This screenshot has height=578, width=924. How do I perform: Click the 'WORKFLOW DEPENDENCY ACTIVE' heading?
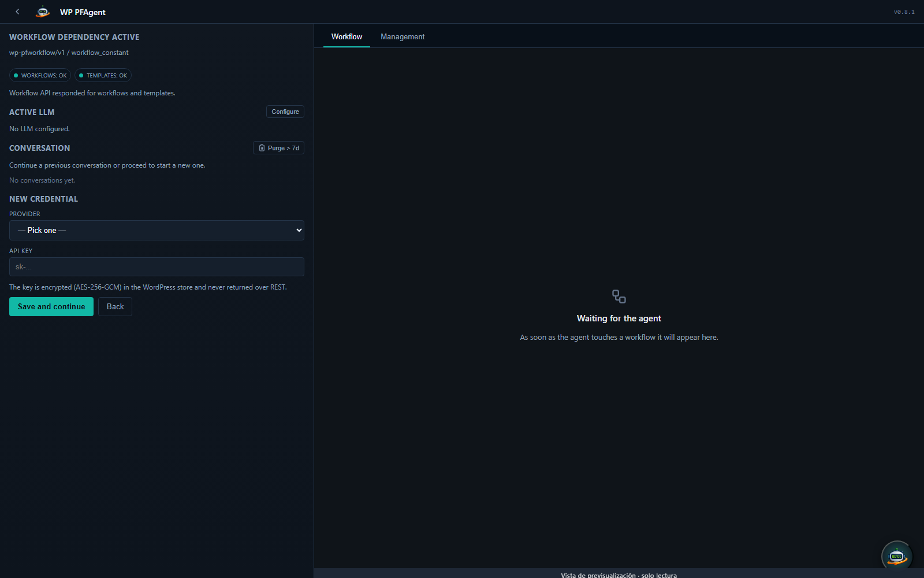click(x=74, y=37)
